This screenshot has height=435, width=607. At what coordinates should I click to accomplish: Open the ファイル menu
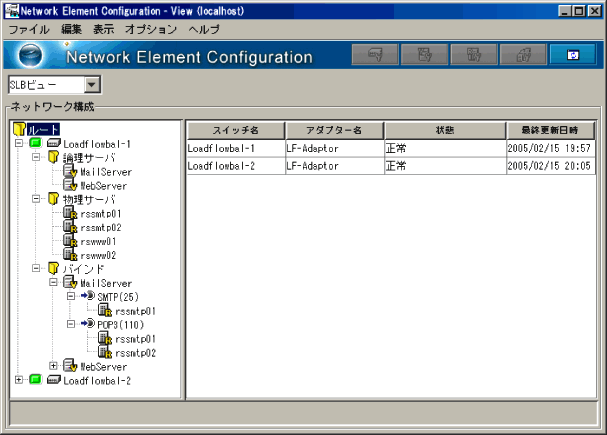[28, 30]
